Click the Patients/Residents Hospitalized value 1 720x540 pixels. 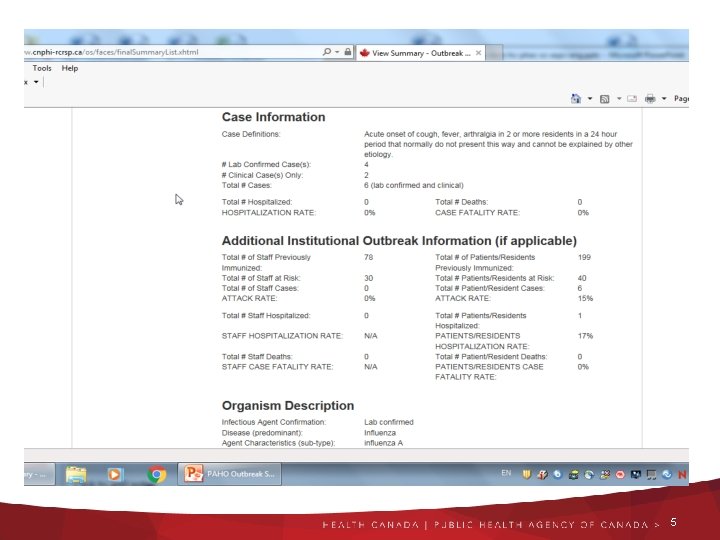579,315
